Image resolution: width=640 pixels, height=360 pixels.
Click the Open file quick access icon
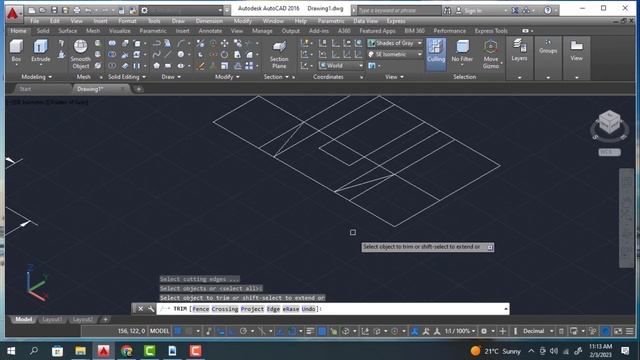pyautogui.click(x=42, y=10)
